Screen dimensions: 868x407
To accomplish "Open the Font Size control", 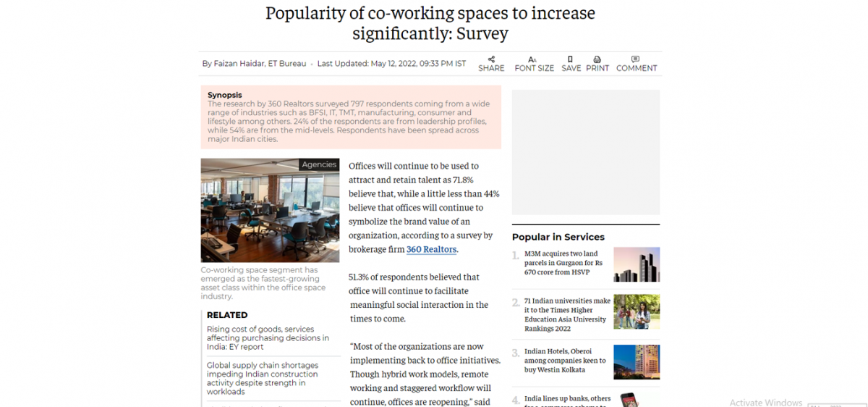I will pyautogui.click(x=534, y=64).
